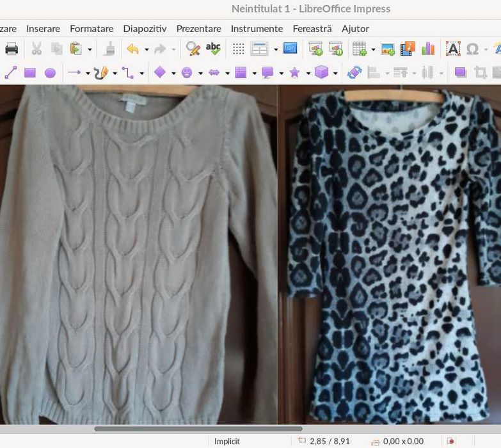This screenshot has height=448, width=501.
Task: Click the Undo arrow icon
Action: (x=132, y=49)
